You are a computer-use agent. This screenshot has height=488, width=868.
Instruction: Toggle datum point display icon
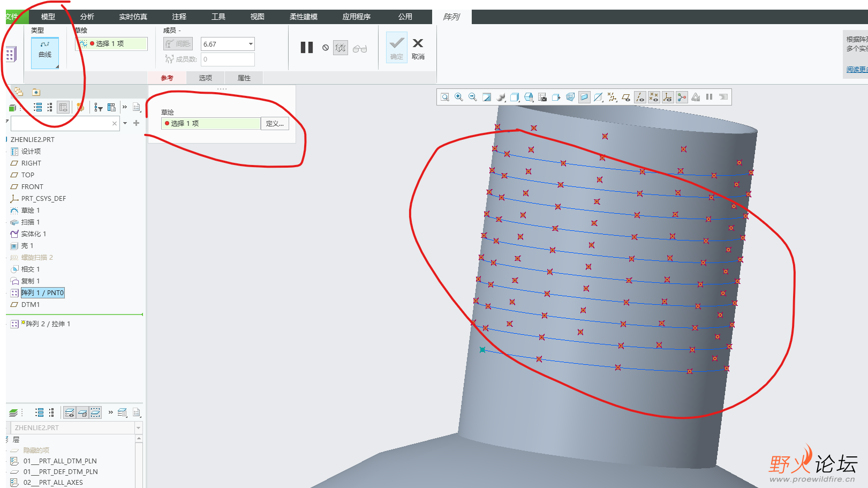(x=654, y=97)
